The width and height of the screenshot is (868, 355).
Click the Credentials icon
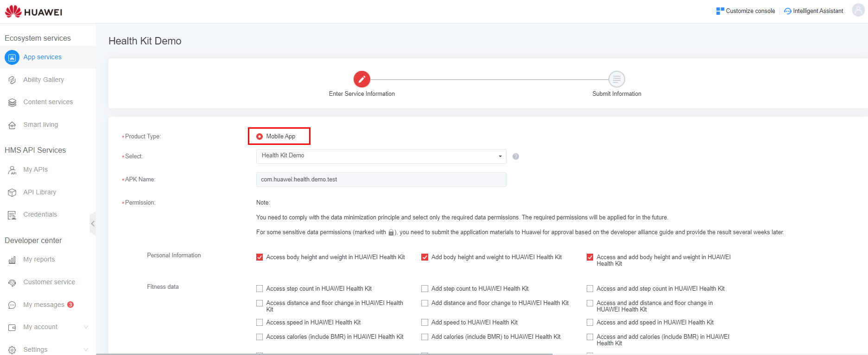13,215
